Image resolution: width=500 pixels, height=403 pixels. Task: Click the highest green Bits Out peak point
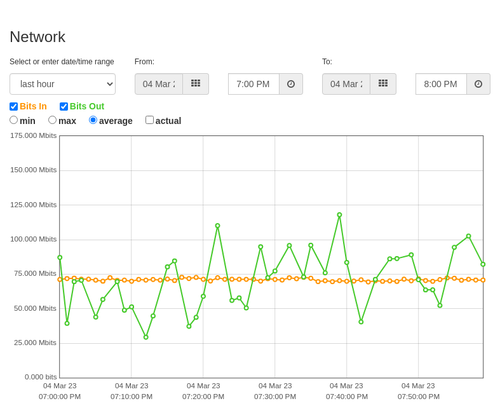click(339, 215)
